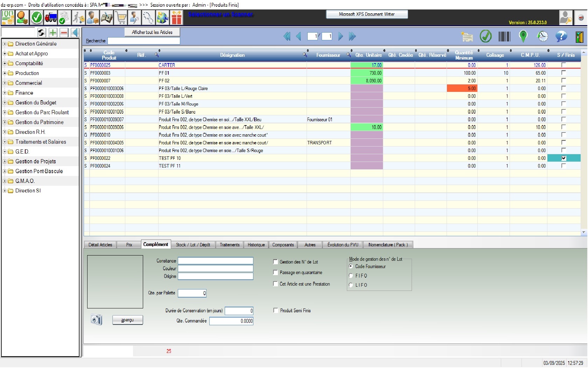Open the Historique tab
The width and height of the screenshot is (588, 368).
click(x=256, y=245)
